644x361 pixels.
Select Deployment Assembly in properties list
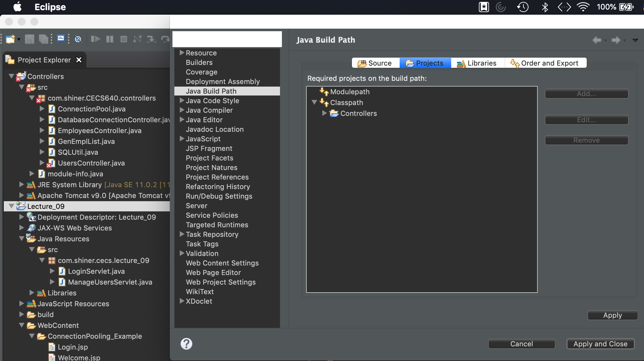[223, 81]
